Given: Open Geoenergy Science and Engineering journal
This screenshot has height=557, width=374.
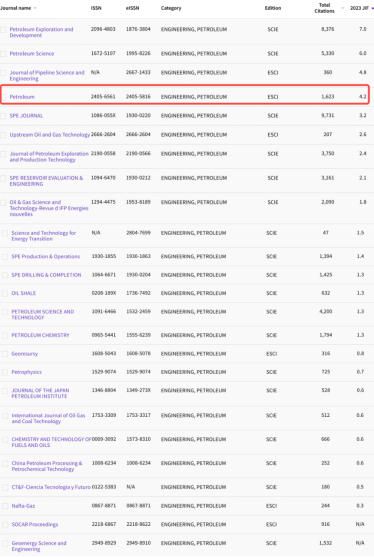Looking at the screenshot, I should (x=39, y=546).
